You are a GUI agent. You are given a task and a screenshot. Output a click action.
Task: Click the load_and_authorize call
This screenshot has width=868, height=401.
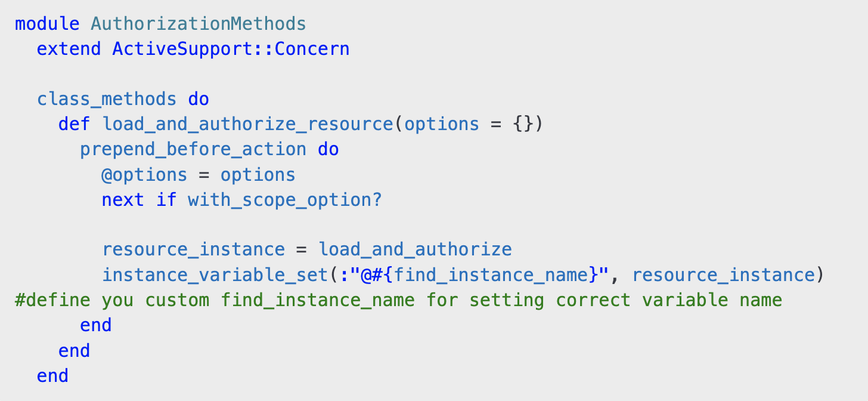pos(415,249)
